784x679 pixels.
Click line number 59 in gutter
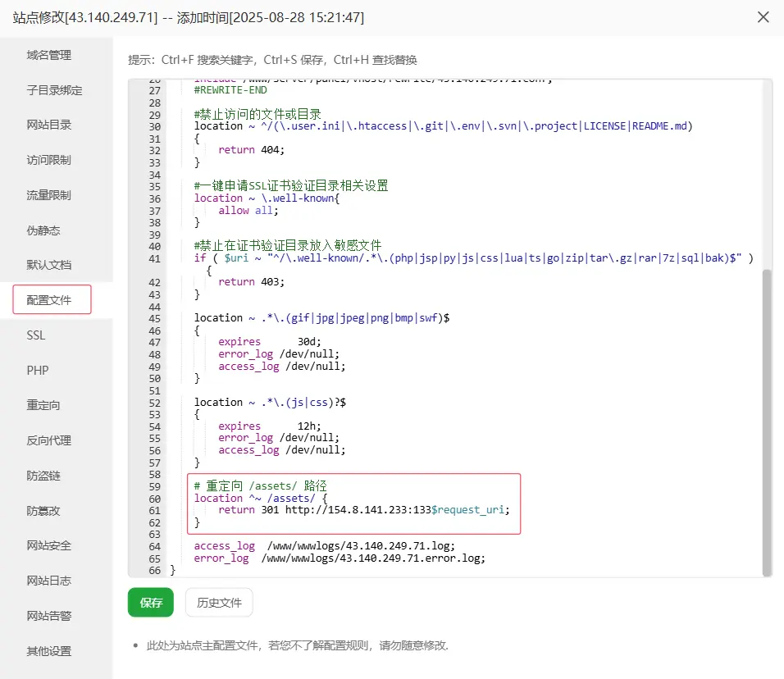(x=154, y=486)
